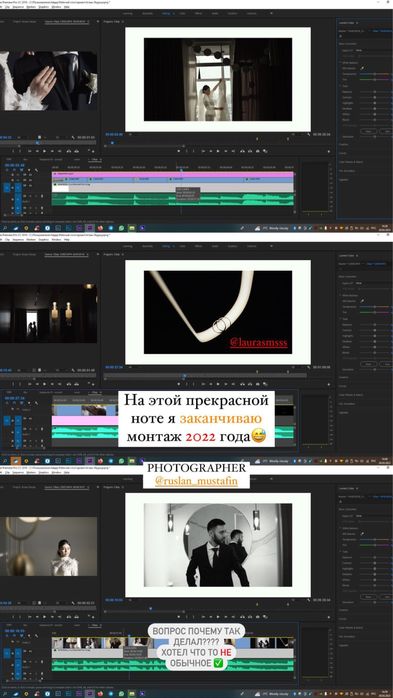Switch to Color workspace in bride-at-window screenshot
The image size is (393, 698).
coord(182,13)
